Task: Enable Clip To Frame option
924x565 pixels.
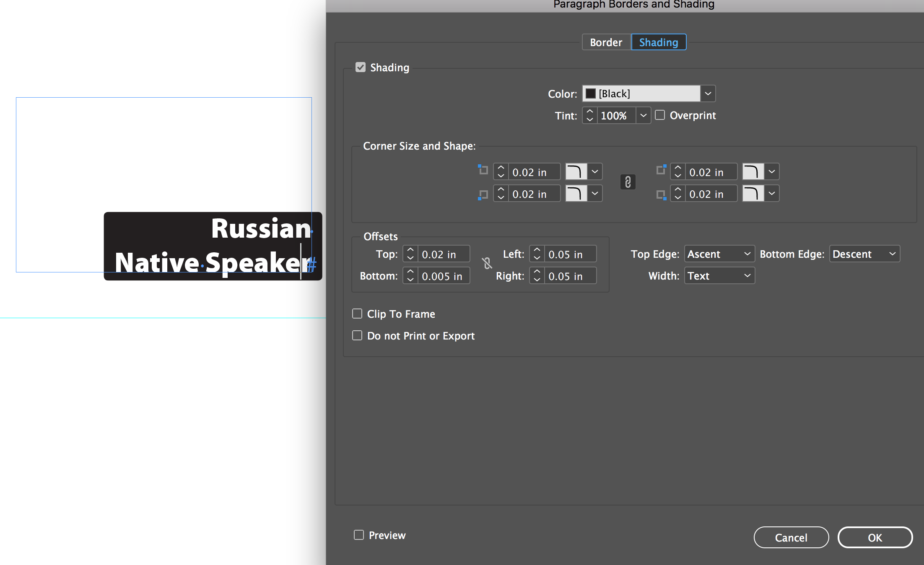Action: [357, 314]
